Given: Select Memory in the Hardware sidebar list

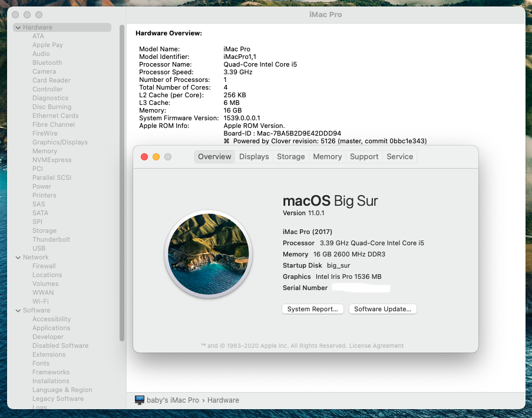Looking at the screenshot, I should click(x=45, y=151).
